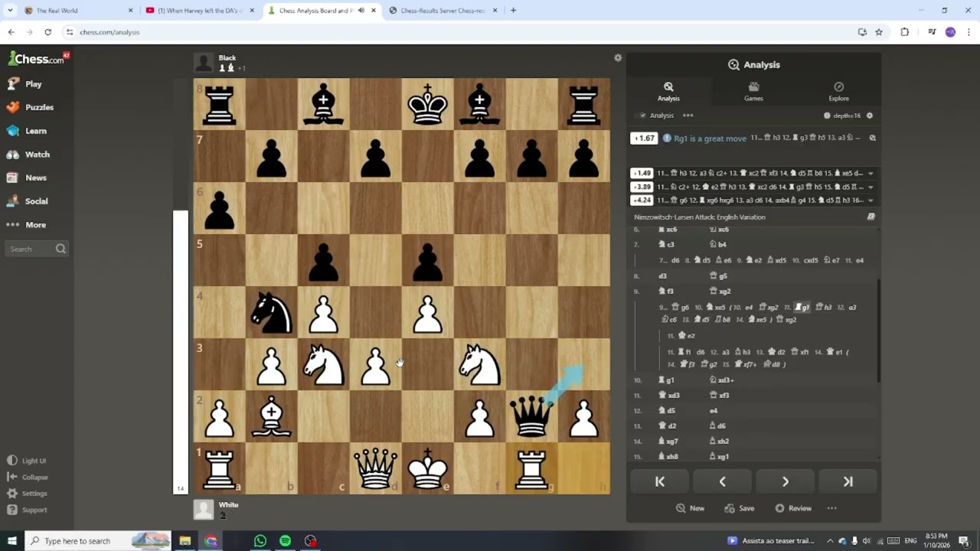This screenshot has height=551, width=980.
Task: Click the magnifier icon on the Rg1 line
Action: coord(872,139)
